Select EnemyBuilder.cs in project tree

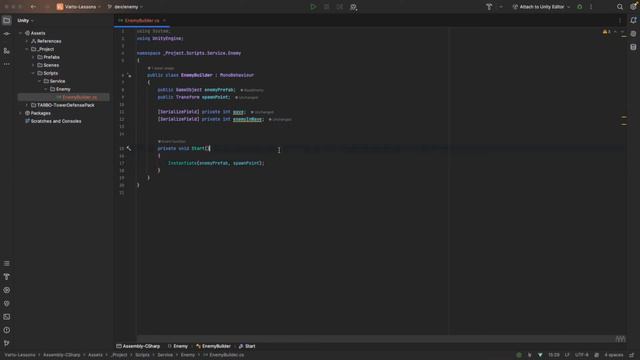80,97
